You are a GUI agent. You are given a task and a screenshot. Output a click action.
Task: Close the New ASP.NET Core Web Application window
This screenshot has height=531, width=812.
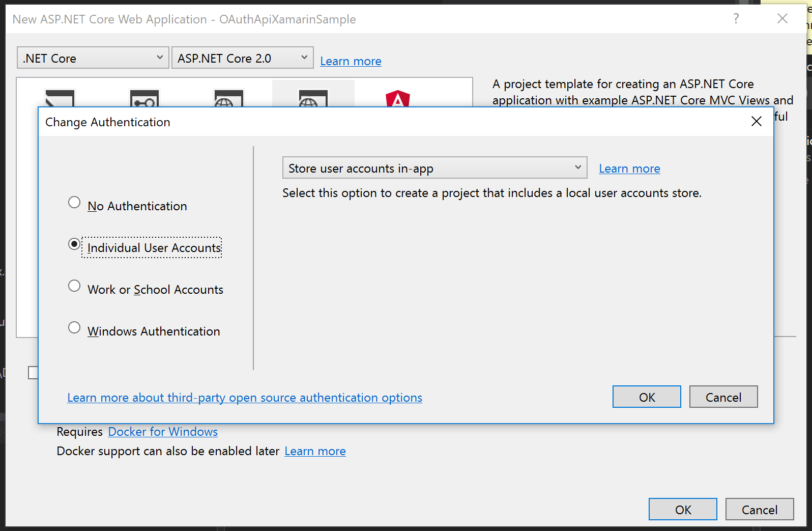pos(782,19)
